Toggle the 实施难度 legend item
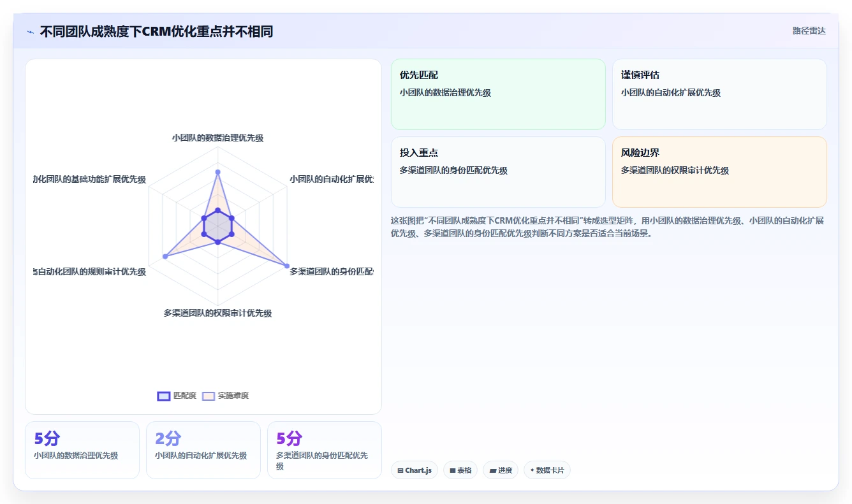Viewport: 852px width, 504px height. 226,396
